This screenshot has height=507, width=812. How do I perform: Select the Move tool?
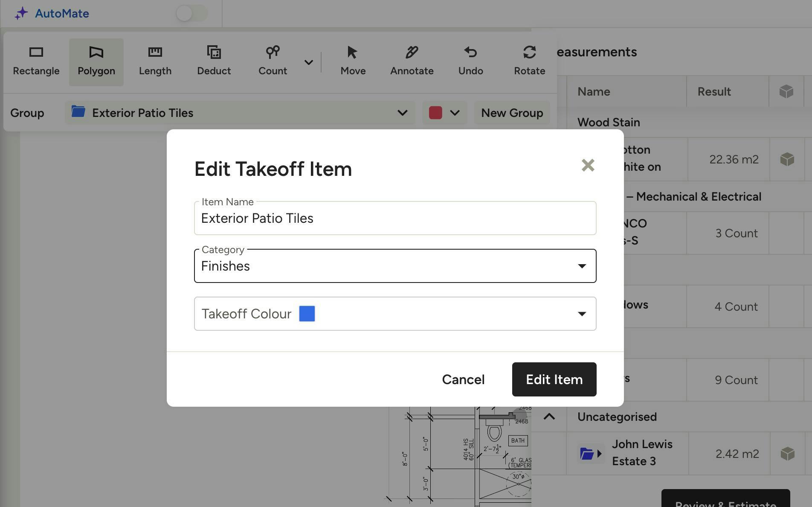coord(353,62)
